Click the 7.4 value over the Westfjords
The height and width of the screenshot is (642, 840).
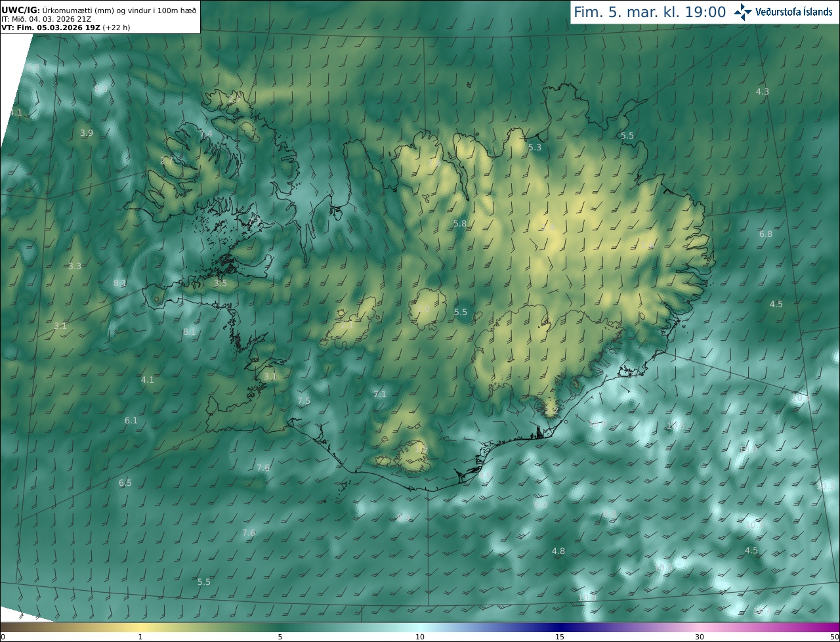pos(206,134)
